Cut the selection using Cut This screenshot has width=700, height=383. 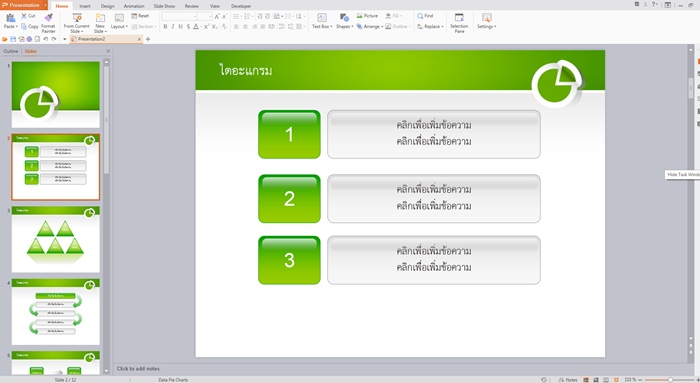click(28, 16)
